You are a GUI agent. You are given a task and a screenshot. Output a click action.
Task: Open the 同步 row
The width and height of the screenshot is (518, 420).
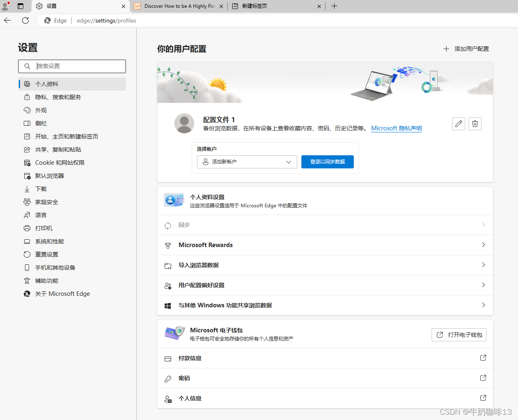tap(325, 225)
